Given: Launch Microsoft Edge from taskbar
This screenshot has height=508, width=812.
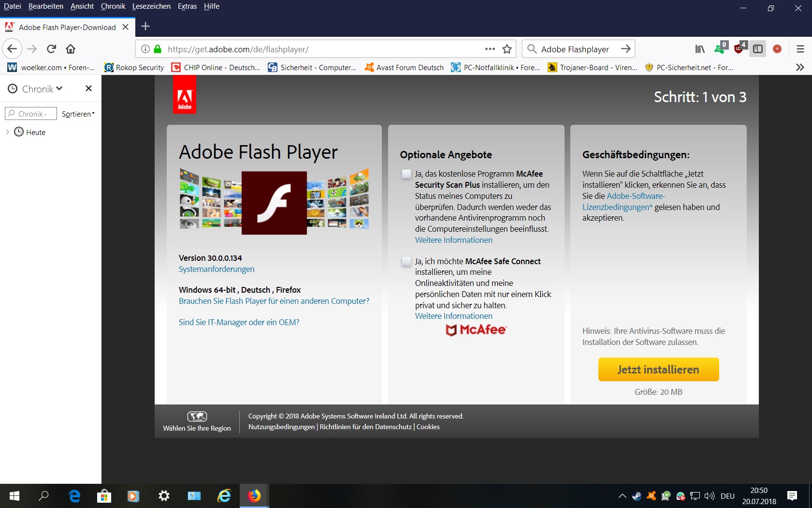Looking at the screenshot, I should click(x=75, y=496).
